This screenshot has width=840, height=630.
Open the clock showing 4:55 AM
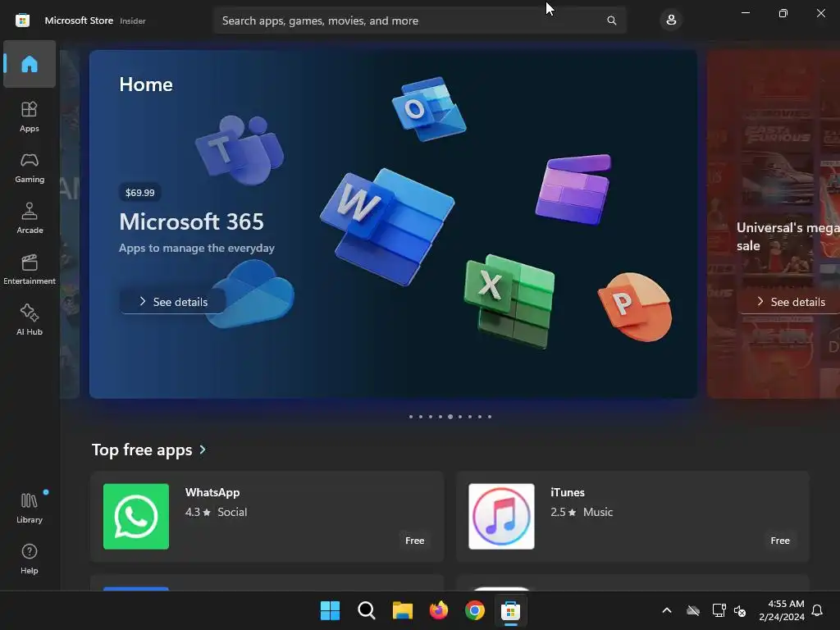click(x=782, y=610)
